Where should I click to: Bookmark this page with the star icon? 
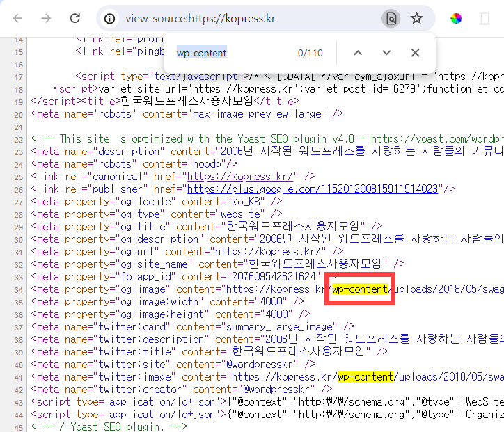(416, 18)
